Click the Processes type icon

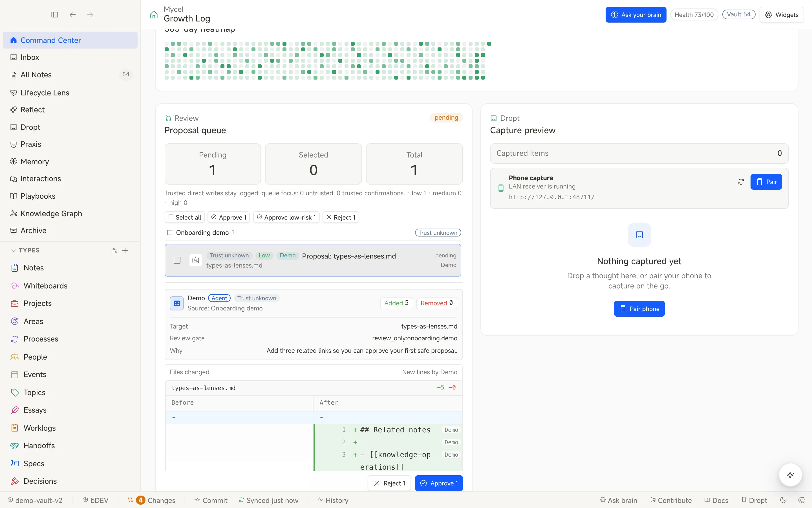(x=15, y=339)
